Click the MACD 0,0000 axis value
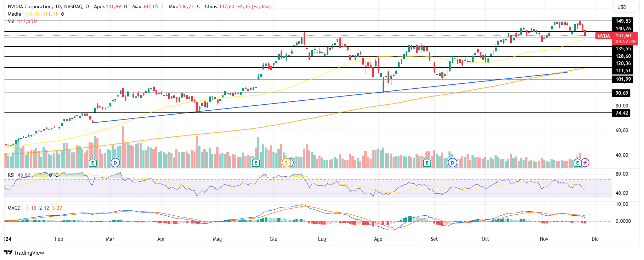 point(623,221)
